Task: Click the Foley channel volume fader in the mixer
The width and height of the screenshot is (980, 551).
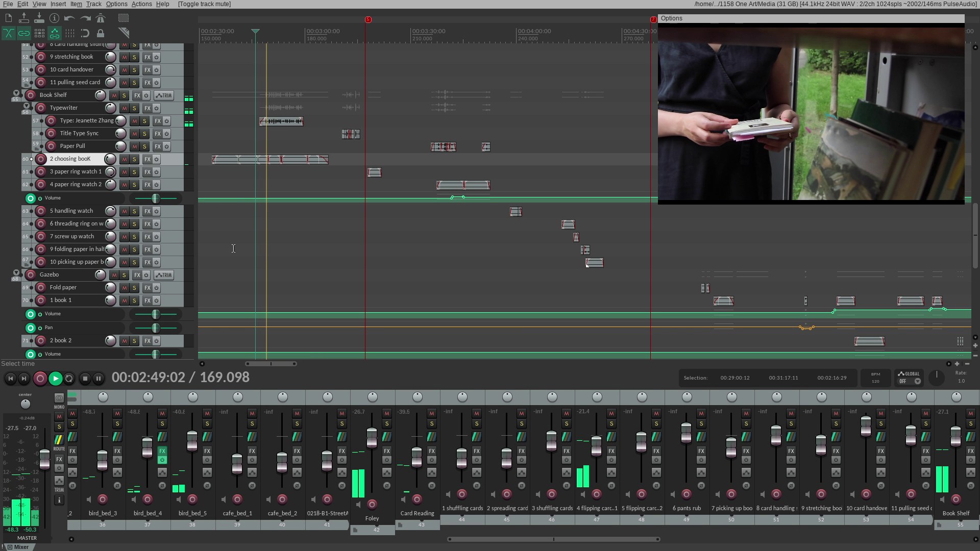Action: [x=372, y=438]
